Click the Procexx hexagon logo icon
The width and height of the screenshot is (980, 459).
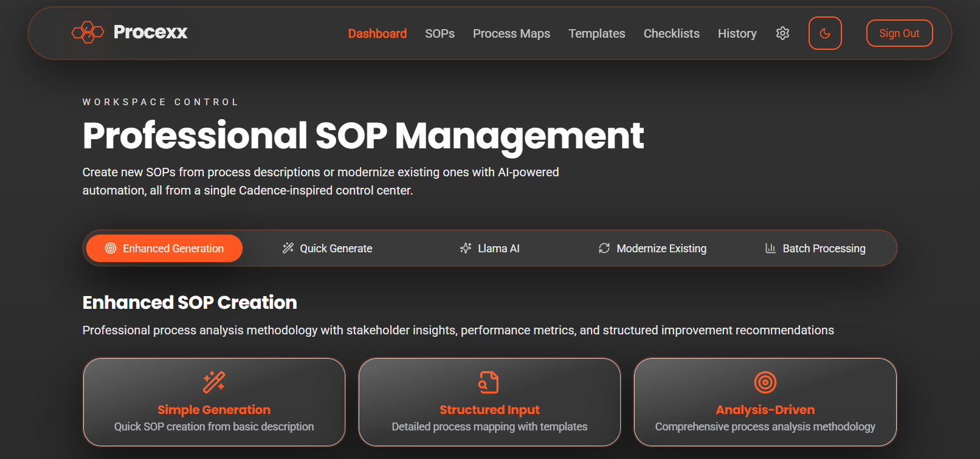[88, 32]
